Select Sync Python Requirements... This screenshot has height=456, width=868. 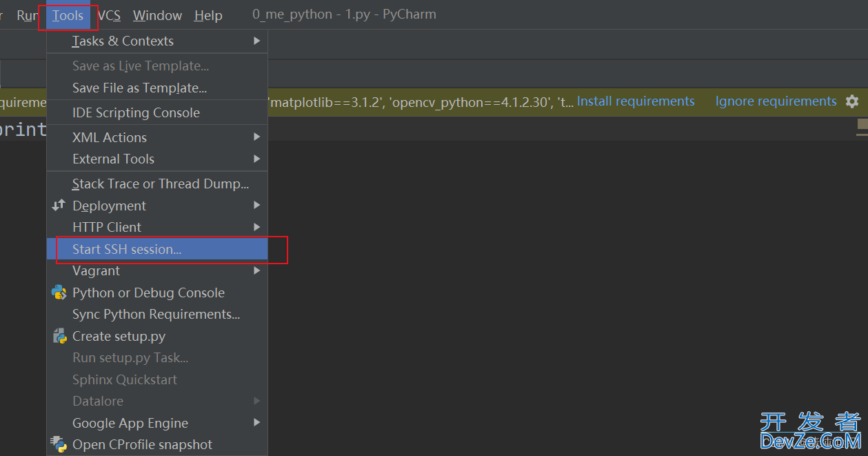(157, 314)
